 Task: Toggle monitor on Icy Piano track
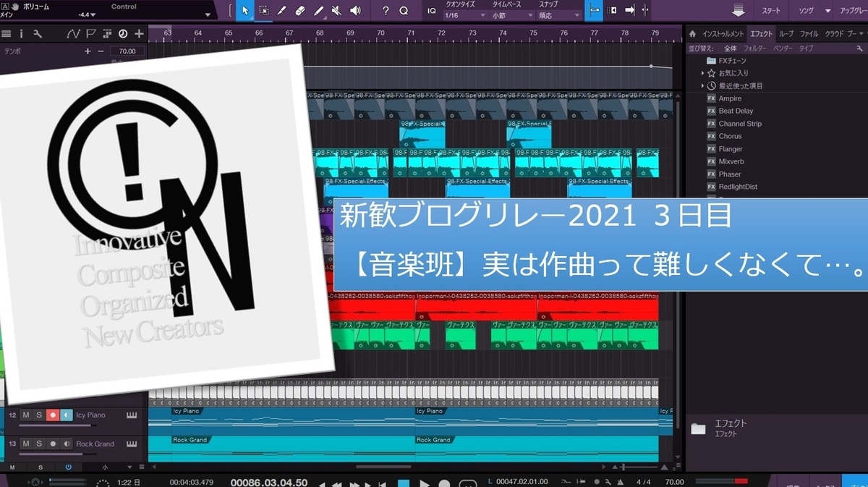tap(66, 415)
